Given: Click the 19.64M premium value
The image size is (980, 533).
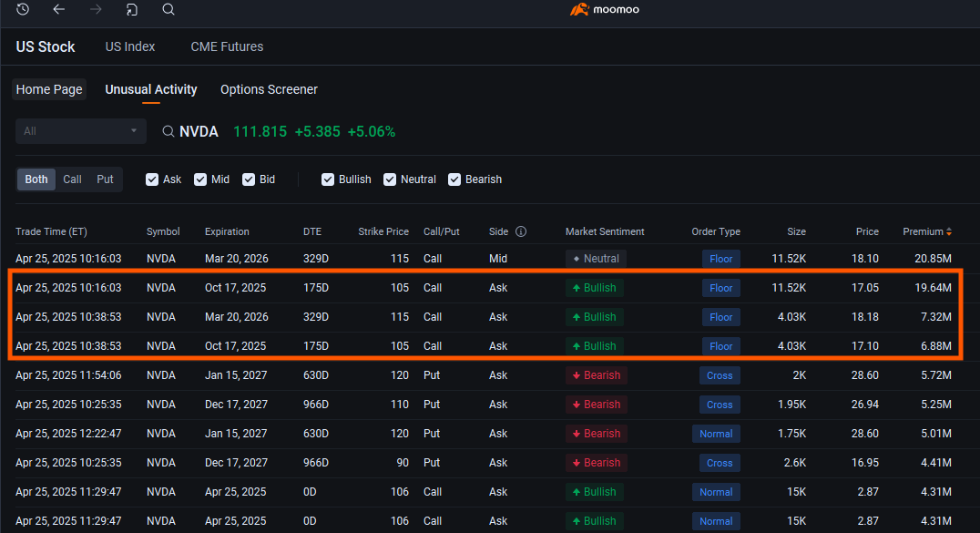Looking at the screenshot, I should pyautogui.click(x=934, y=288).
